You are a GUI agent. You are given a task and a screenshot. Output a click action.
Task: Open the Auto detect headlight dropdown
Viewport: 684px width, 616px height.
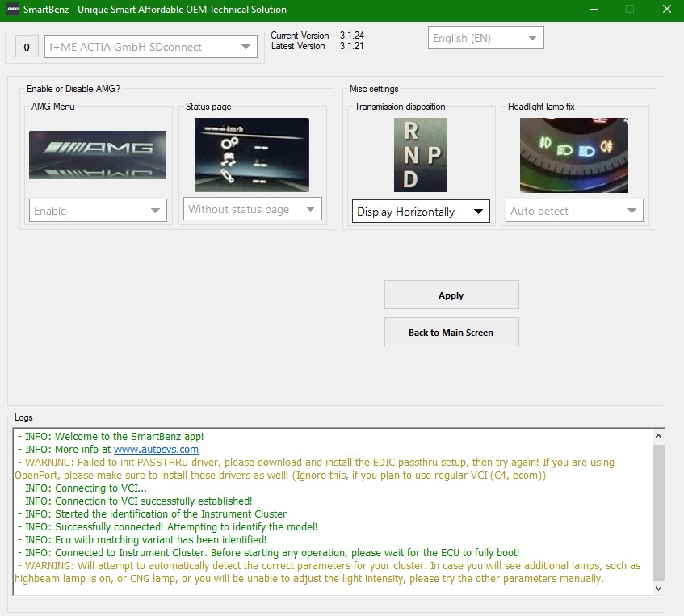(x=574, y=211)
